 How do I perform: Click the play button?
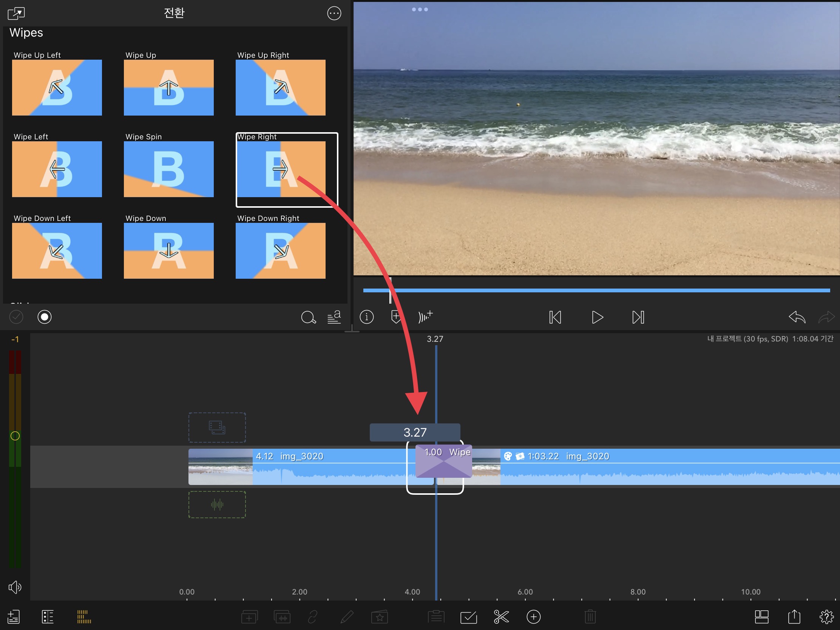pyautogui.click(x=597, y=317)
